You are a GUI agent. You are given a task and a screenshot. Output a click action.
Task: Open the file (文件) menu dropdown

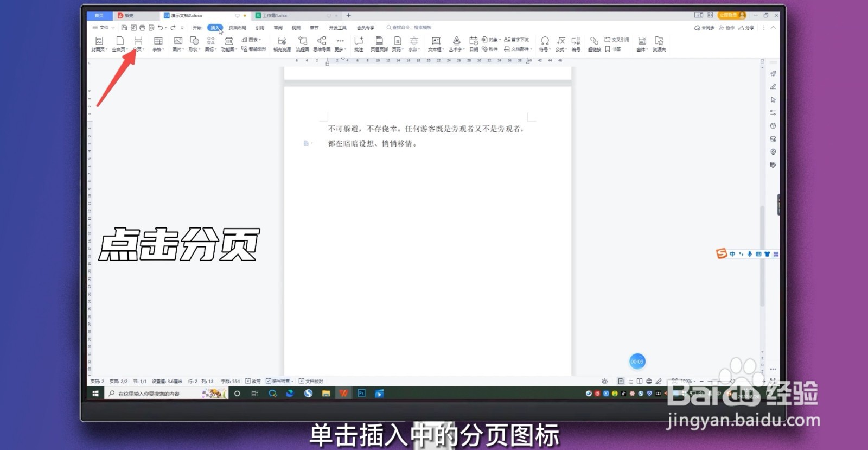[x=103, y=28]
